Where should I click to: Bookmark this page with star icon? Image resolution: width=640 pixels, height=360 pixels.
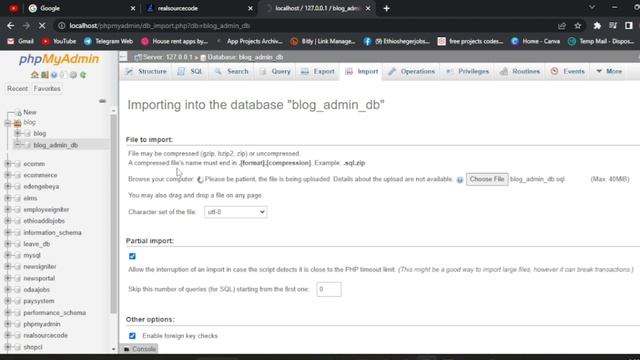578,26
